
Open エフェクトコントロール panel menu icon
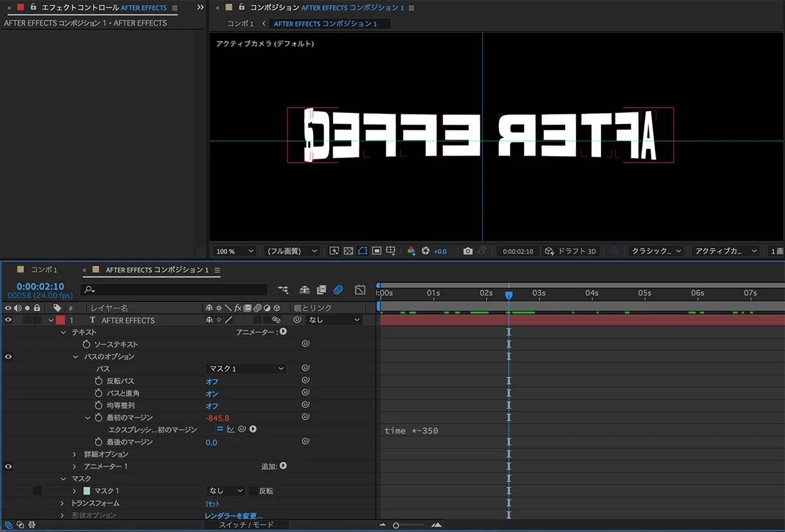click(175, 8)
